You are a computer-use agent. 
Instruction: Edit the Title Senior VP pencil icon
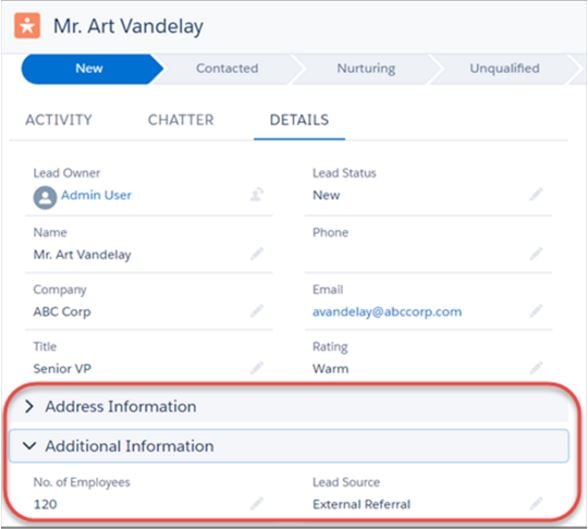coord(257,368)
